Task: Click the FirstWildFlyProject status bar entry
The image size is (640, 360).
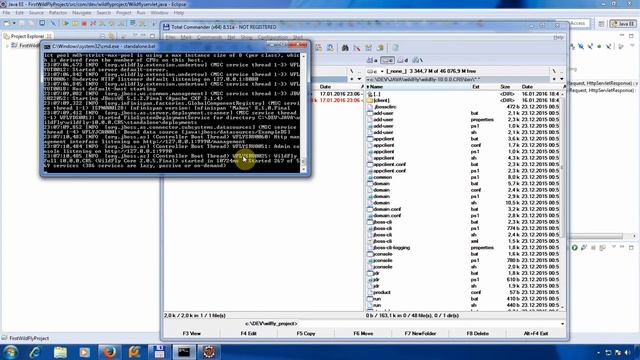Action: point(25,338)
